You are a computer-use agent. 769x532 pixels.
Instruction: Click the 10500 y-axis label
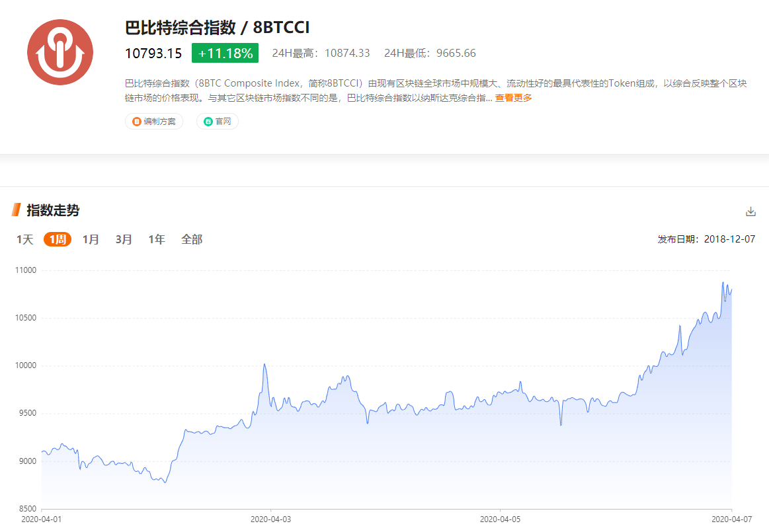[x=26, y=318]
